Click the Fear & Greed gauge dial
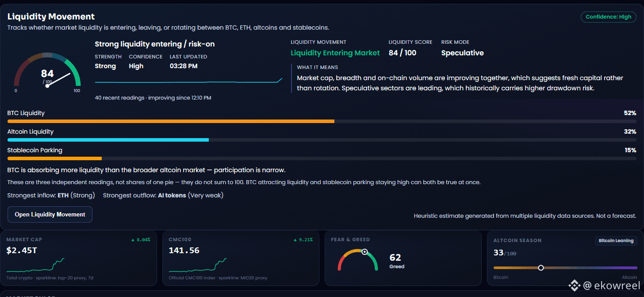The height and width of the screenshot is (297, 644). pyautogui.click(x=358, y=259)
